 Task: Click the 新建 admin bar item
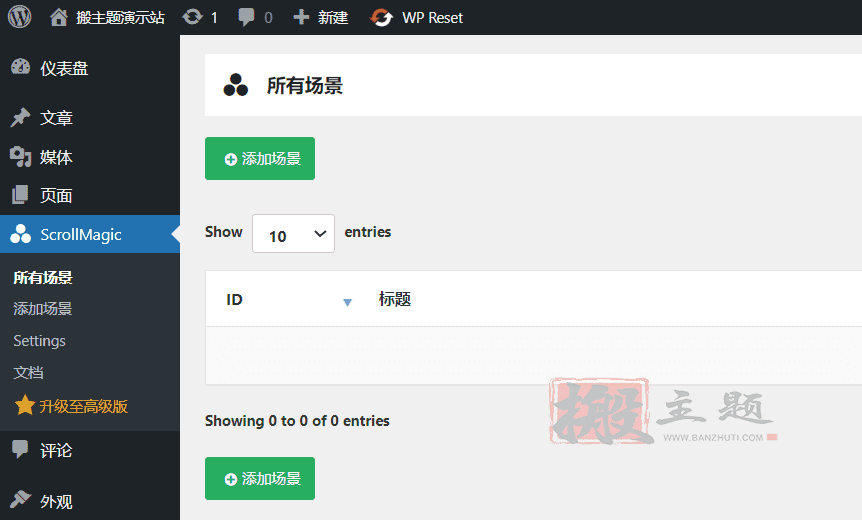tap(333, 18)
